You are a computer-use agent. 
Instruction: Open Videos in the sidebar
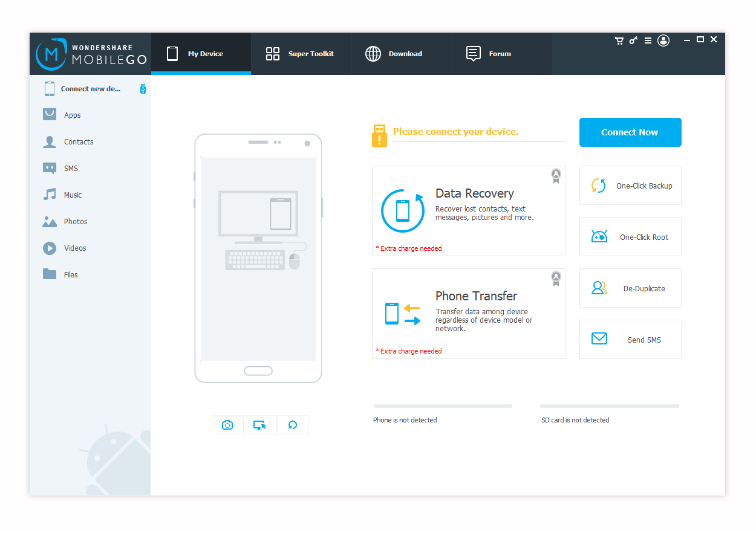click(x=90, y=248)
